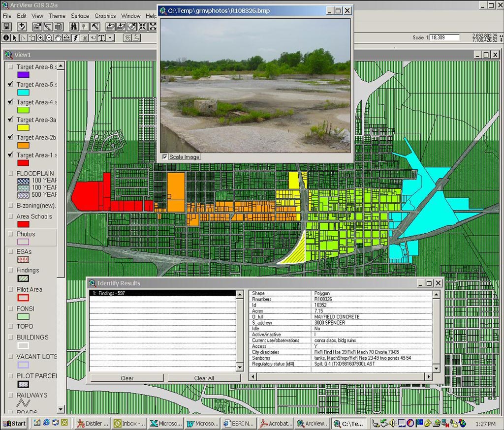Click legend scroll up arrow
This screenshot has width=504, height=430.
pyautogui.click(x=61, y=66)
